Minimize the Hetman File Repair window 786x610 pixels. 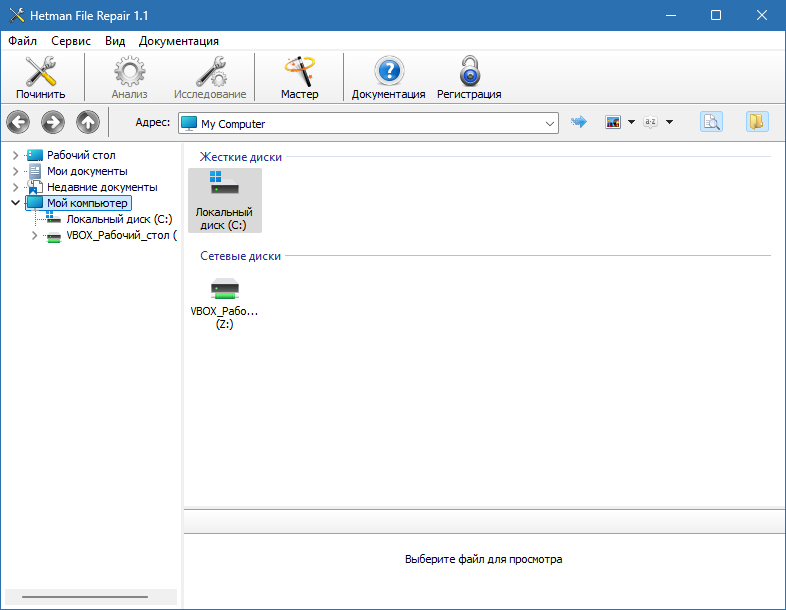tap(671, 16)
